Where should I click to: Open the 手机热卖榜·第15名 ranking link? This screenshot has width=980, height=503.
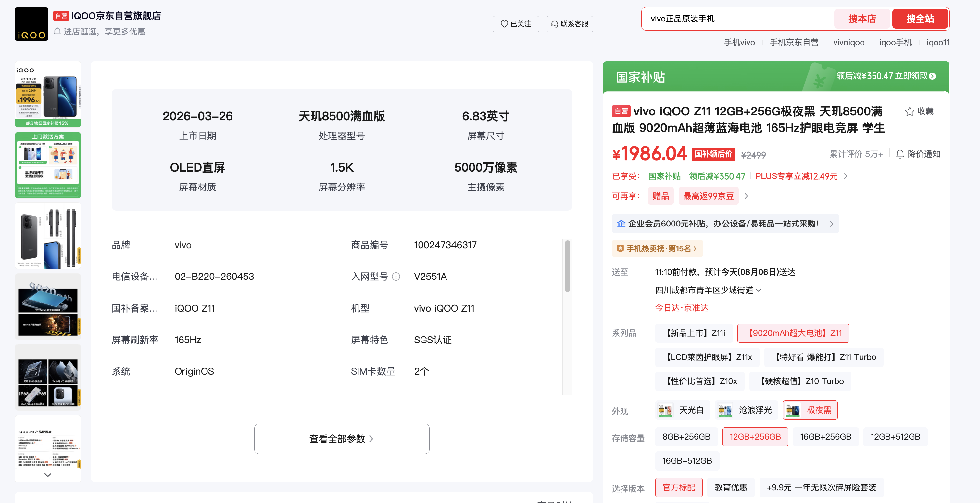pyautogui.click(x=657, y=248)
